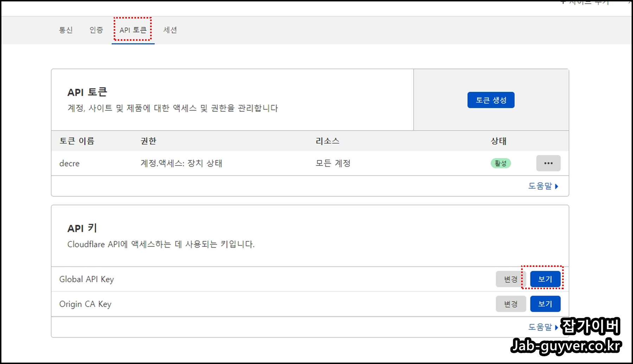Click the 토큰 생성 button

tap(491, 100)
